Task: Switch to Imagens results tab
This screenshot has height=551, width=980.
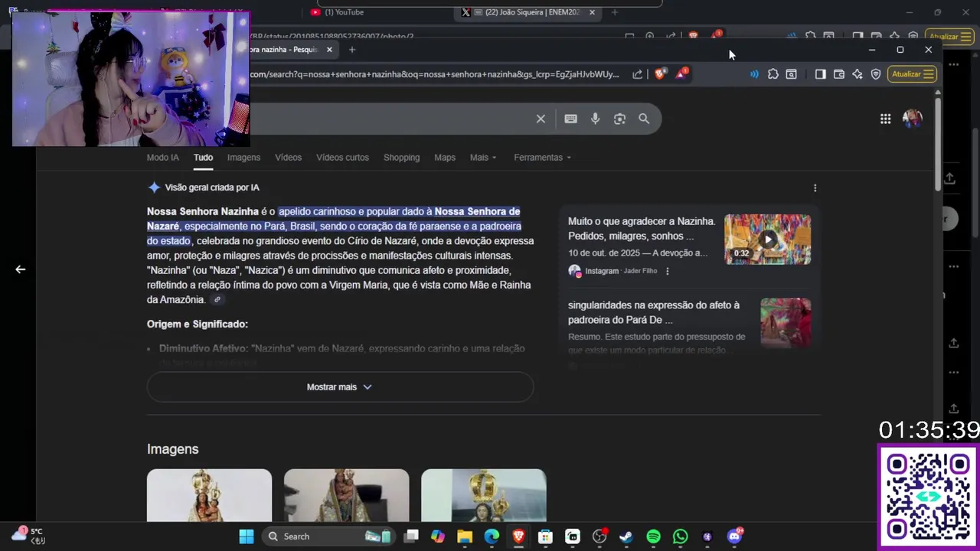Action: [243, 158]
